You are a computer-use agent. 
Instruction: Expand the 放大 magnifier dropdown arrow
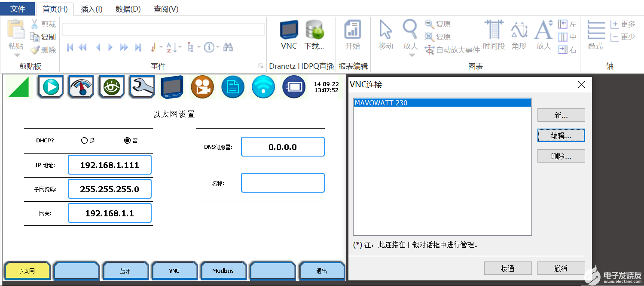coord(412,55)
